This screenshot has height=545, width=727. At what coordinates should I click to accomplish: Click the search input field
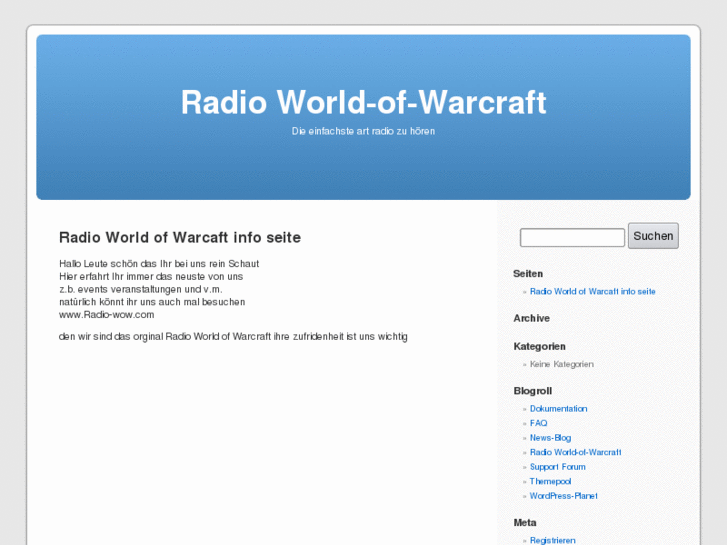[572, 237]
